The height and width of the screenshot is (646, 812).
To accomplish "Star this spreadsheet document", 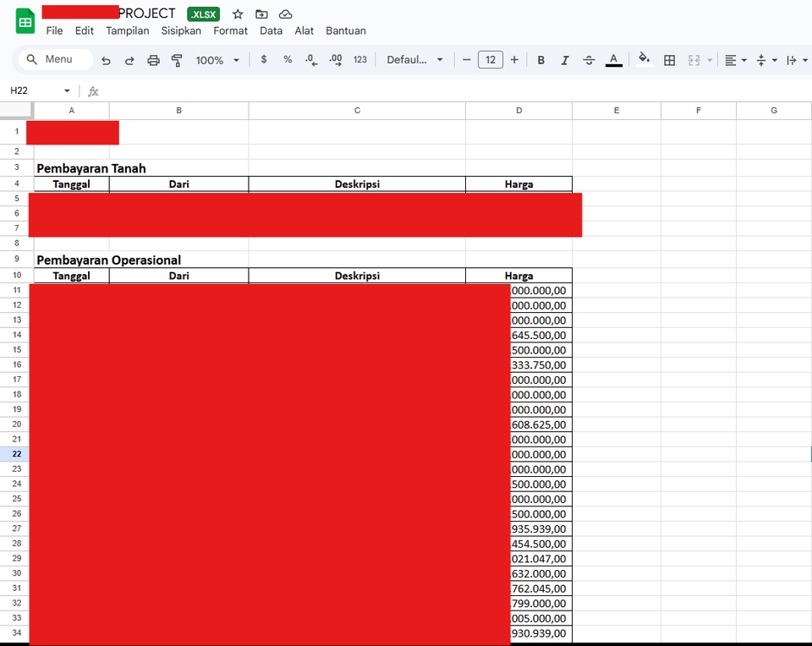I will click(238, 14).
